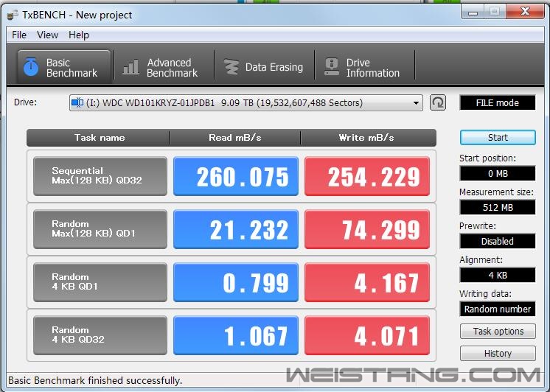The width and height of the screenshot is (550, 392).
Task: Click the 21.232 read result
Action: pyautogui.click(x=236, y=229)
